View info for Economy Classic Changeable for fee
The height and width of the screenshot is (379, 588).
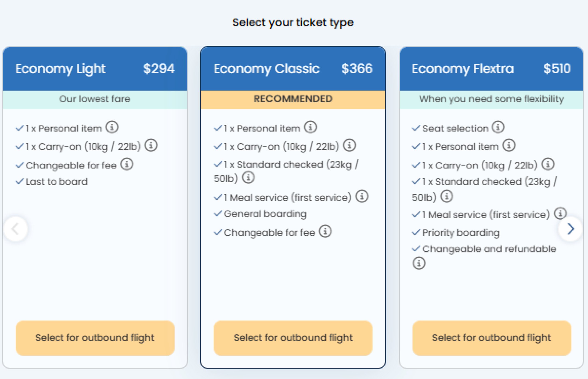[x=325, y=232]
